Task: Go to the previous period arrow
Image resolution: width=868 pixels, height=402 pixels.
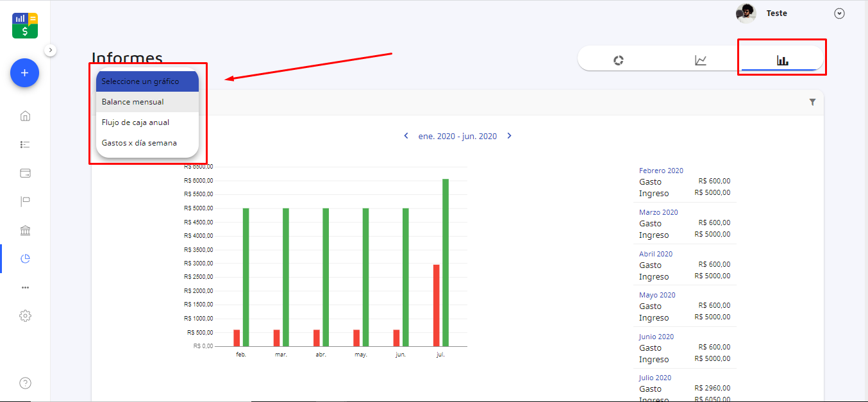Action: [x=406, y=136]
